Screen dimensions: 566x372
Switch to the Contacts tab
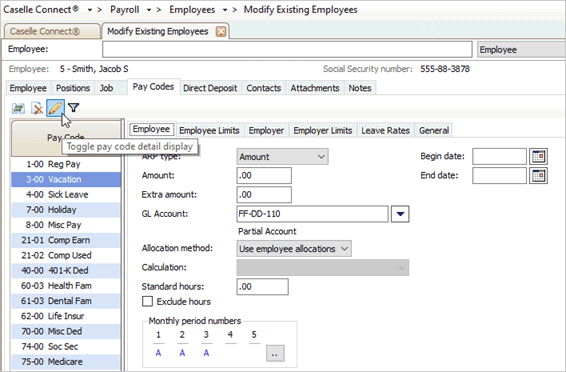click(x=264, y=88)
